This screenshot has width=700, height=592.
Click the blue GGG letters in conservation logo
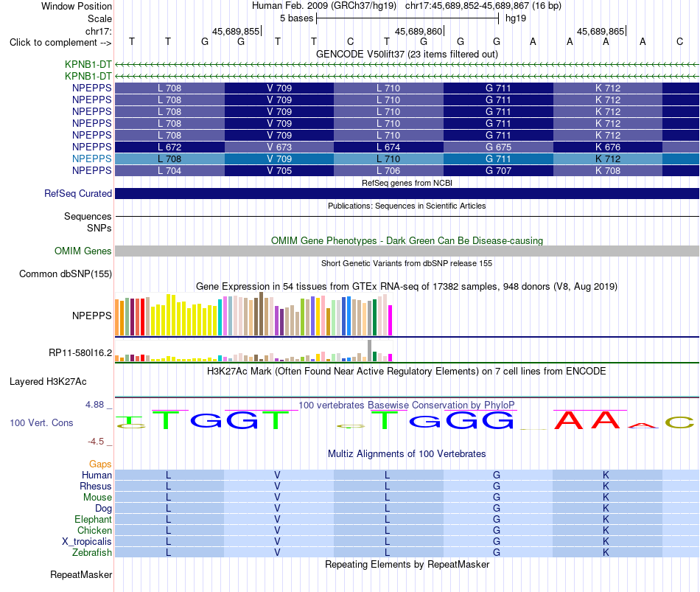pyautogui.click(x=461, y=420)
